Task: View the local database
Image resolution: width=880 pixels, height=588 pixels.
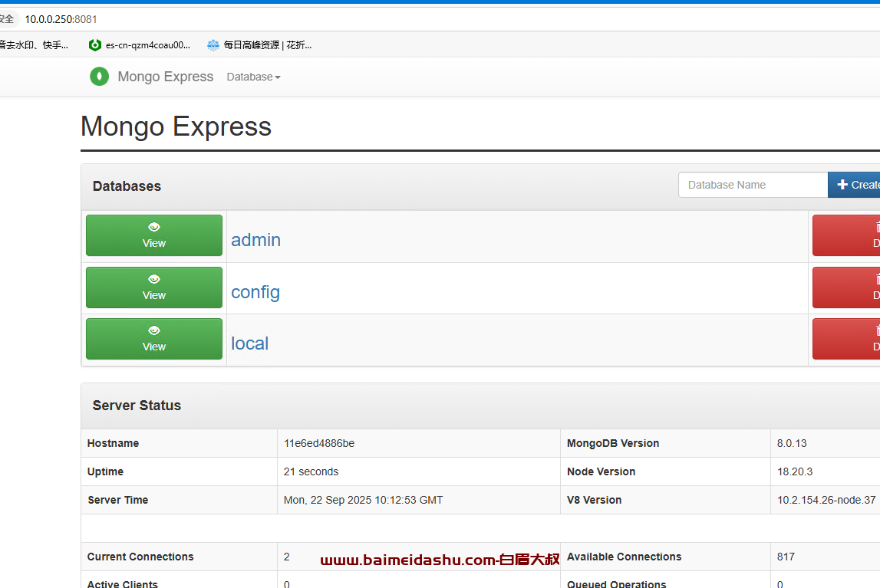Action: [x=154, y=339]
